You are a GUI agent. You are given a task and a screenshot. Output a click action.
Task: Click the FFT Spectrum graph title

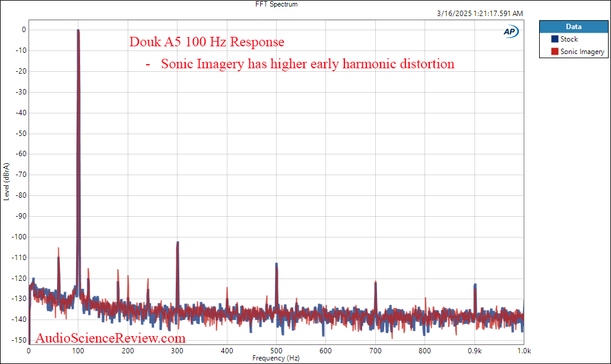point(276,4)
